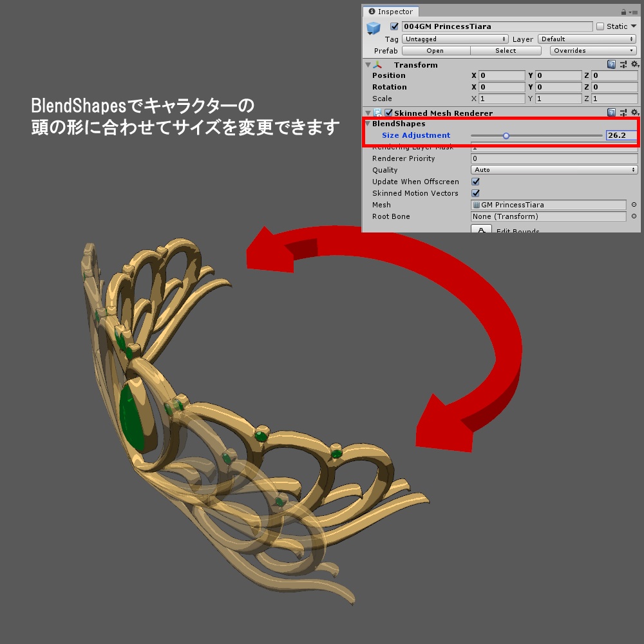Click the Edit Bounds icon button
Screen dimensions: 644x644
[481, 229]
